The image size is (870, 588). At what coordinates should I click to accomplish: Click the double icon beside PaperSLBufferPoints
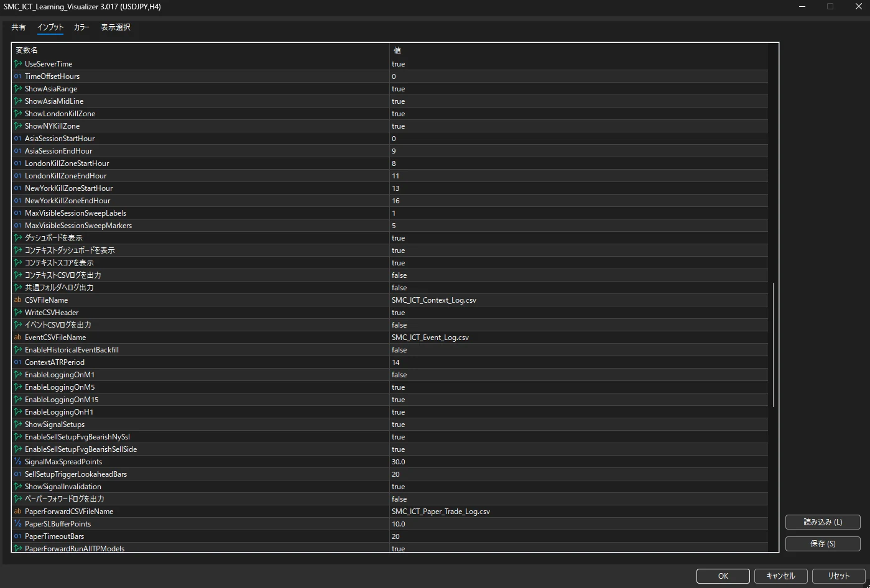click(x=17, y=524)
